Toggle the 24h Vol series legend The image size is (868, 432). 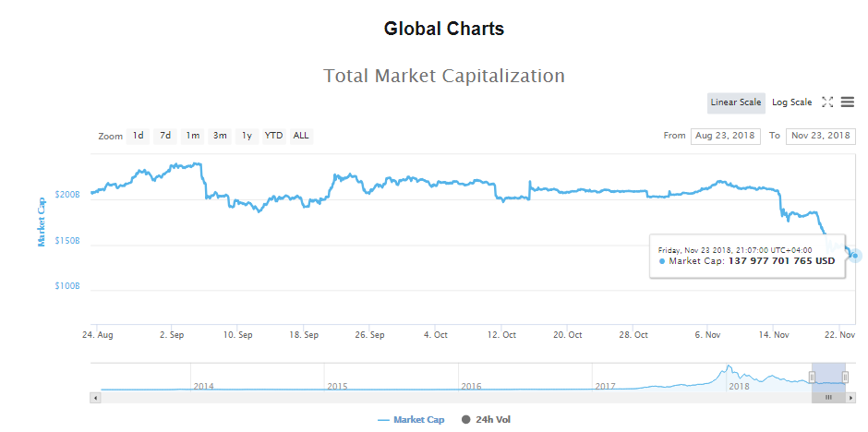(485, 420)
